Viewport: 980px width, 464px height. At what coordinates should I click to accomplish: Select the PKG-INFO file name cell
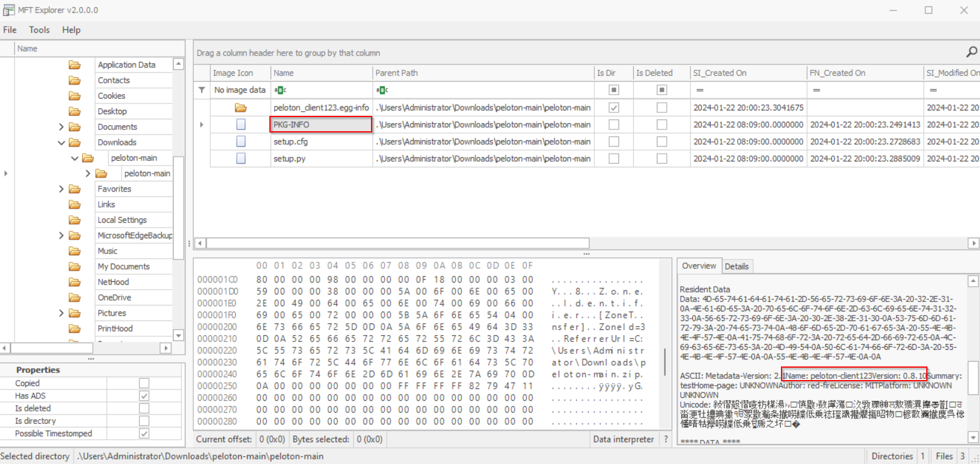coord(321,124)
